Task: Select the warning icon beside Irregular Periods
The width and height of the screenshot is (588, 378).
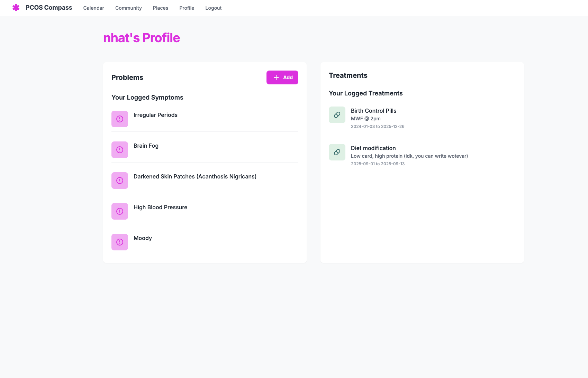Action: 119,119
